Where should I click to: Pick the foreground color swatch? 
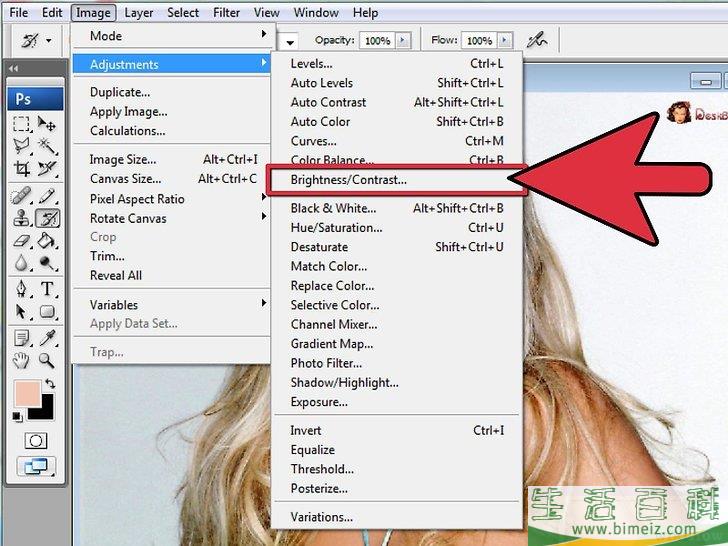[x=27, y=393]
